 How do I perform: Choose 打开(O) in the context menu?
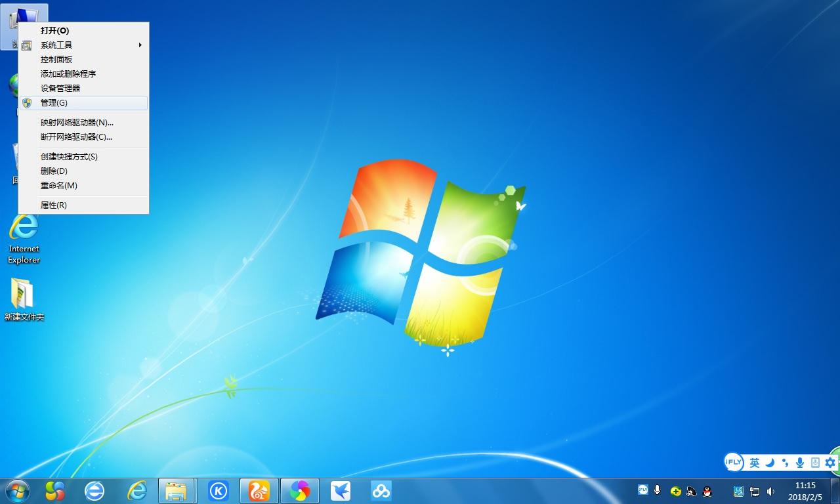[83, 31]
